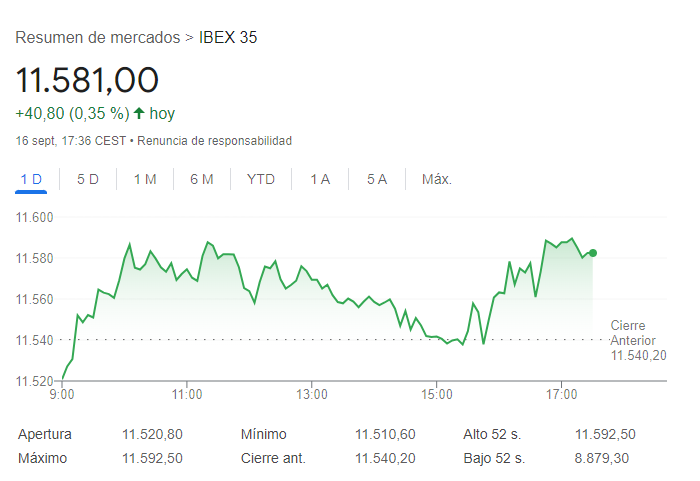Viewport: 700px width, 481px height.
Task: Click the 11.581,00 index price
Action: (88, 79)
